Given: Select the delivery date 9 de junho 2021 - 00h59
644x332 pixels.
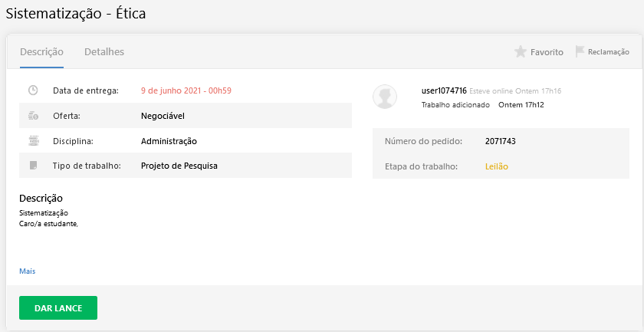Looking at the screenshot, I should click(x=186, y=90).
